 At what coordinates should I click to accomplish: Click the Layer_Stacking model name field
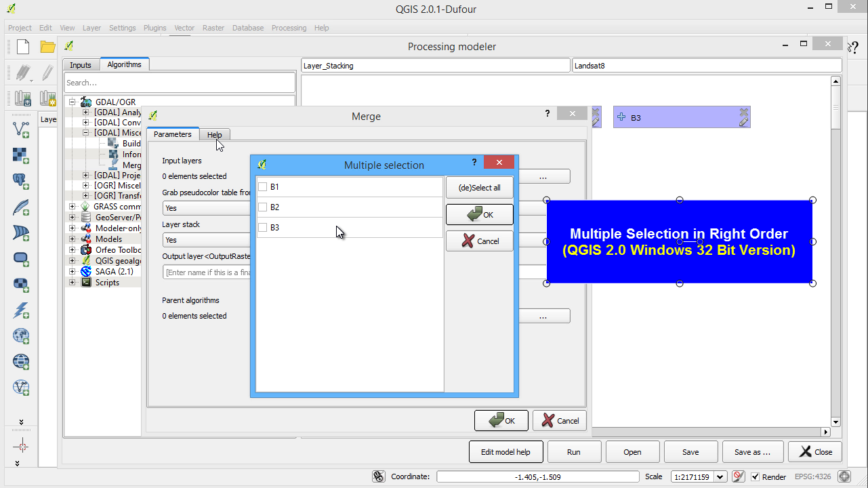point(436,66)
